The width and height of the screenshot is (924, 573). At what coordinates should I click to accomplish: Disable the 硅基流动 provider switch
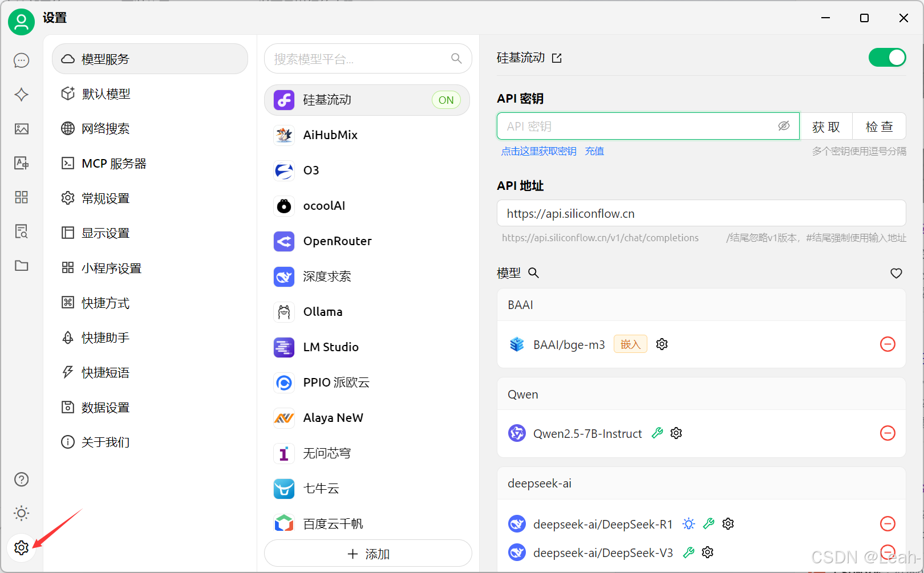tap(887, 57)
